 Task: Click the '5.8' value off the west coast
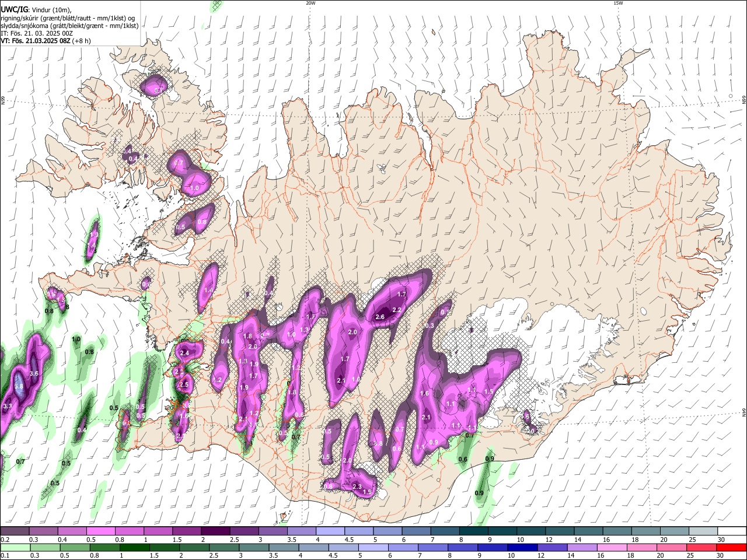[x=19, y=387]
